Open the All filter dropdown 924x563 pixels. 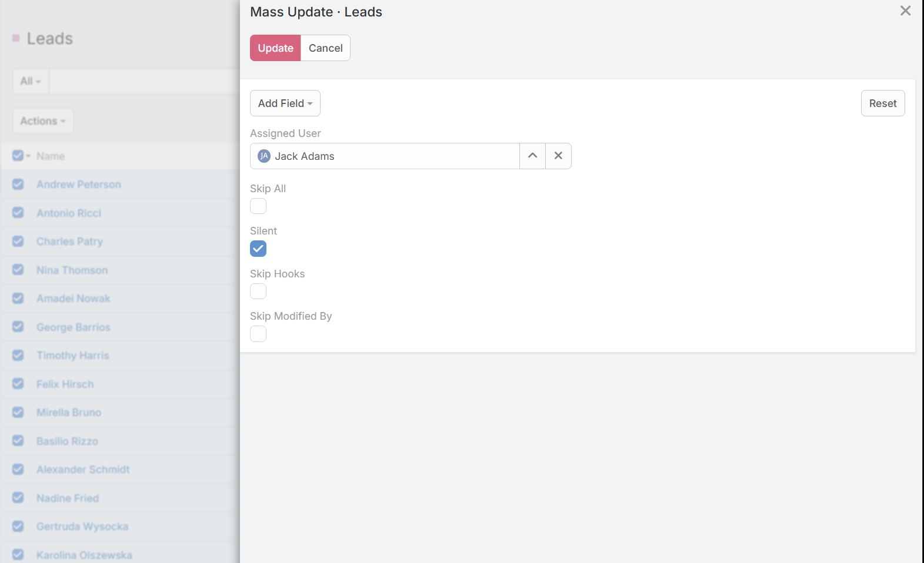31,81
